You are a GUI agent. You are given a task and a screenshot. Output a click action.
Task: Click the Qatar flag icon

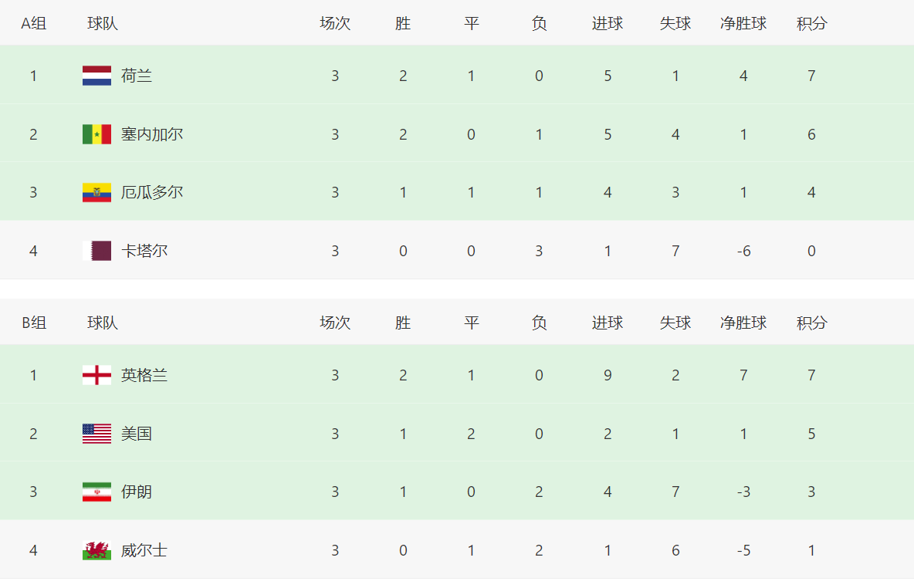96,251
